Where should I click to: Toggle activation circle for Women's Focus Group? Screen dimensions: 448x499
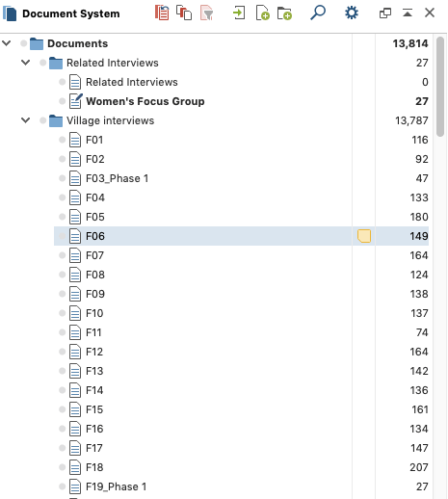(63, 101)
